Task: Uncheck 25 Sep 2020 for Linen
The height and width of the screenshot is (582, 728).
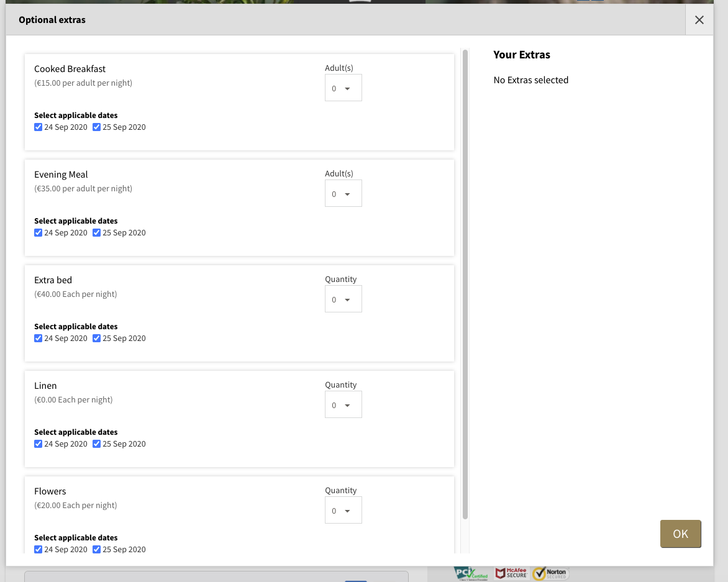Action: pyautogui.click(x=96, y=443)
